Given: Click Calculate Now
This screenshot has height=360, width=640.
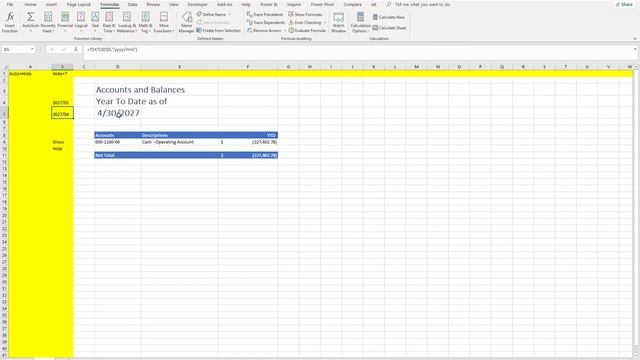Looking at the screenshot, I should 389,17.
